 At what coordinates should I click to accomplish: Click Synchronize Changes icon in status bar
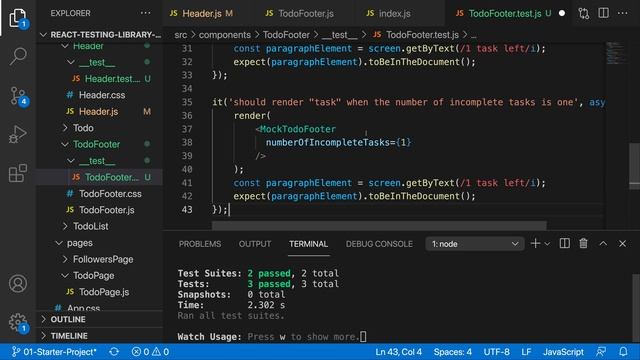(114, 352)
